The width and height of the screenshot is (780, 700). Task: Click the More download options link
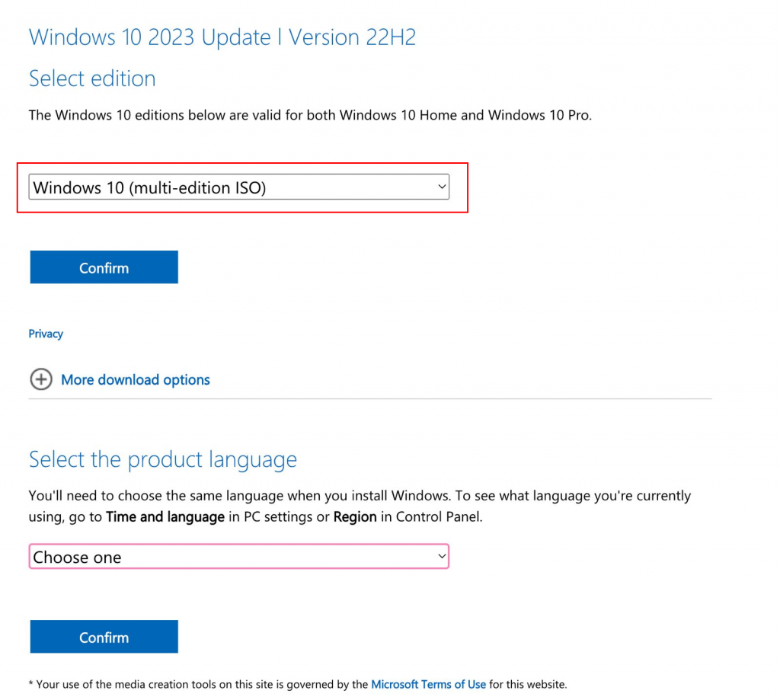click(x=136, y=379)
